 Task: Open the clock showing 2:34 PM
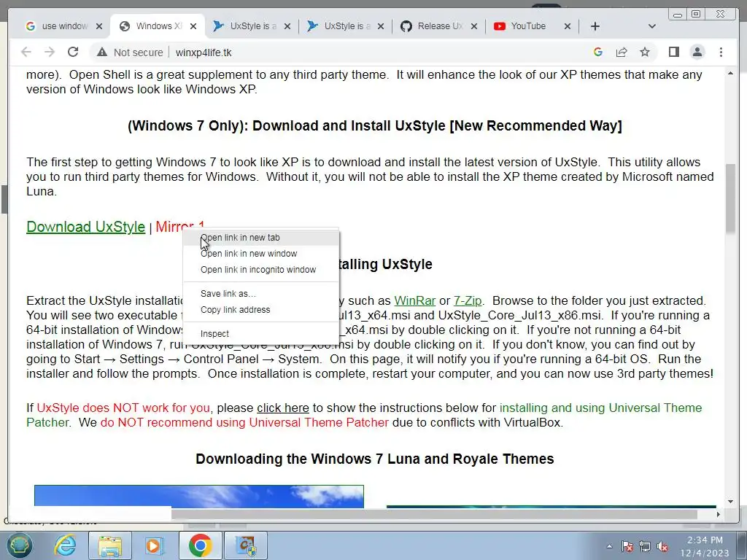tap(705, 546)
